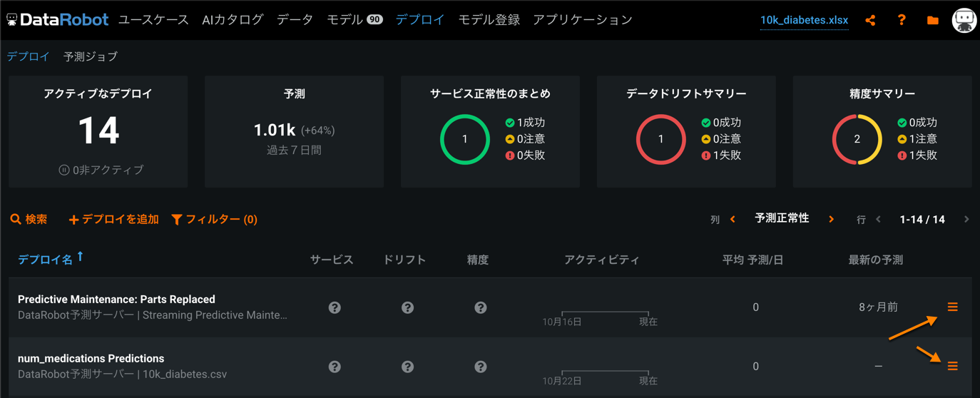This screenshot has width=980, height=398.
Task: Open アプリケーション in the top navigation
Action: [583, 20]
